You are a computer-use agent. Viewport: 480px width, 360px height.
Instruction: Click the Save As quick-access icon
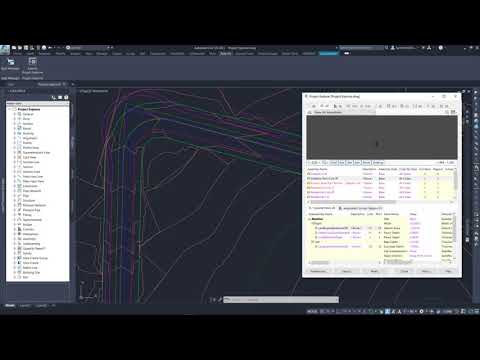coord(32,48)
